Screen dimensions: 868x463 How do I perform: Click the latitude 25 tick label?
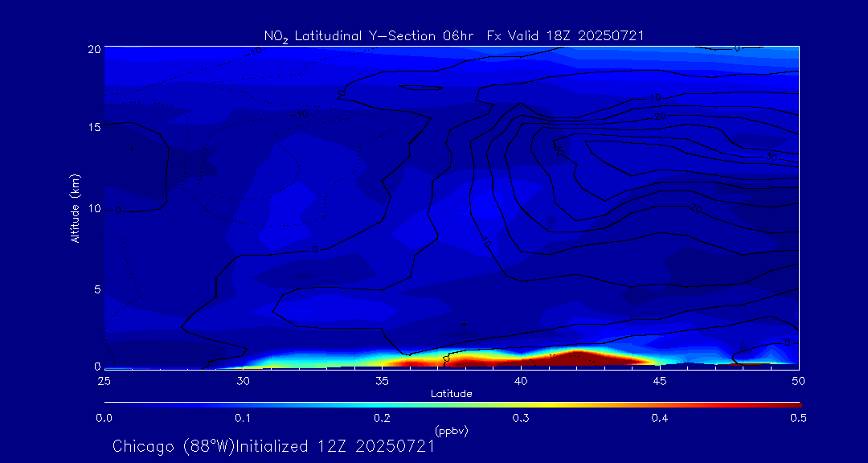[104, 380]
